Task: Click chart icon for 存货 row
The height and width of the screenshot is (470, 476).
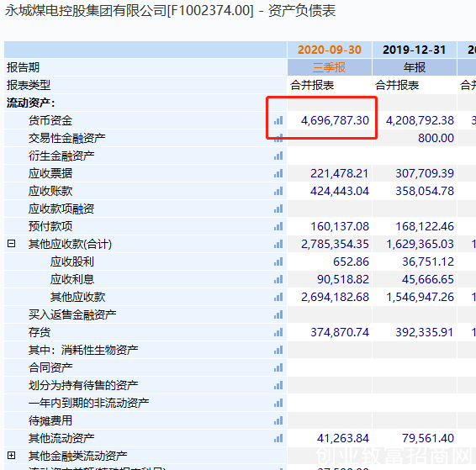Action: [x=278, y=332]
